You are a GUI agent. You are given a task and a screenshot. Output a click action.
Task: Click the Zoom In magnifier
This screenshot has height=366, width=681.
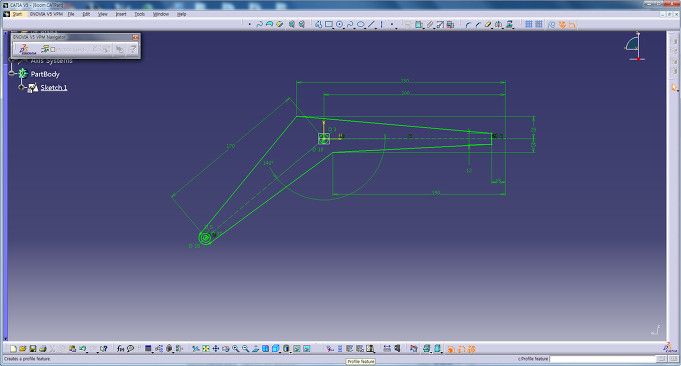click(x=236, y=349)
